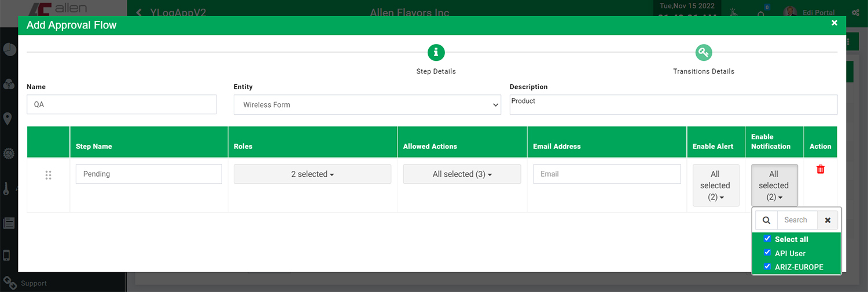Open the Entity Wireless Form dropdown
The width and height of the screenshot is (868, 292).
(x=367, y=105)
